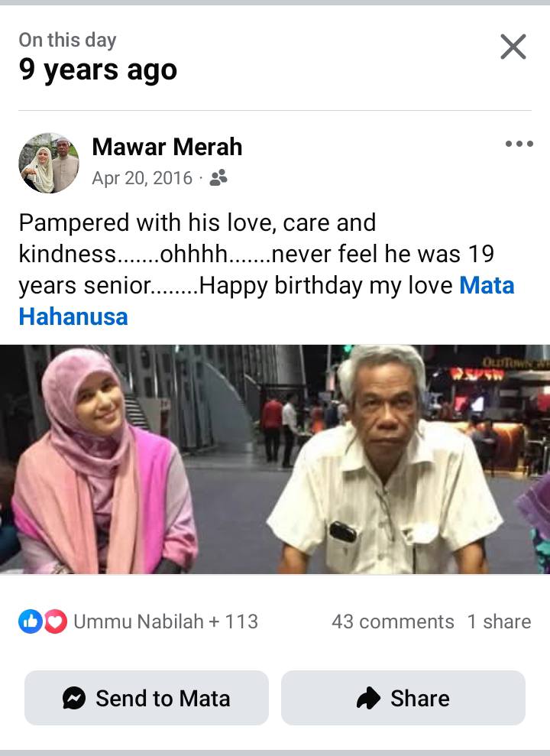
Task: Click the '9 years ago' heading
Action: pos(99,70)
